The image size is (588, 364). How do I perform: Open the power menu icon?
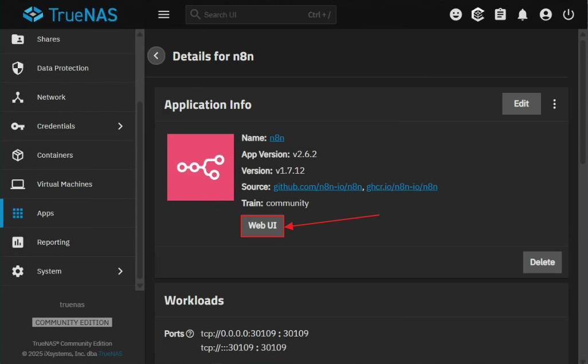tap(569, 15)
